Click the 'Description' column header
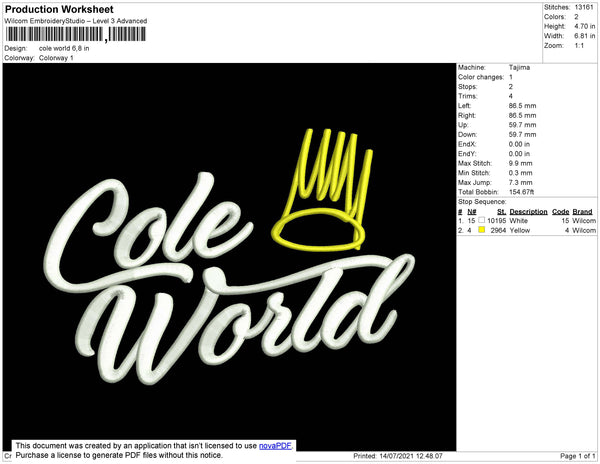This screenshot has height=464, width=600. (x=528, y=212)
